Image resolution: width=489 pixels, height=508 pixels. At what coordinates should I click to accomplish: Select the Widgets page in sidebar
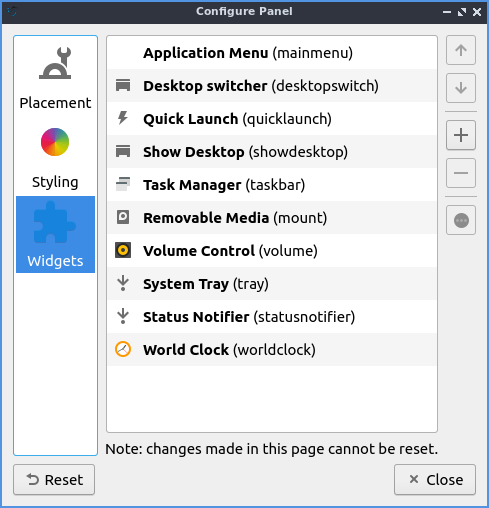click(55, 234)
